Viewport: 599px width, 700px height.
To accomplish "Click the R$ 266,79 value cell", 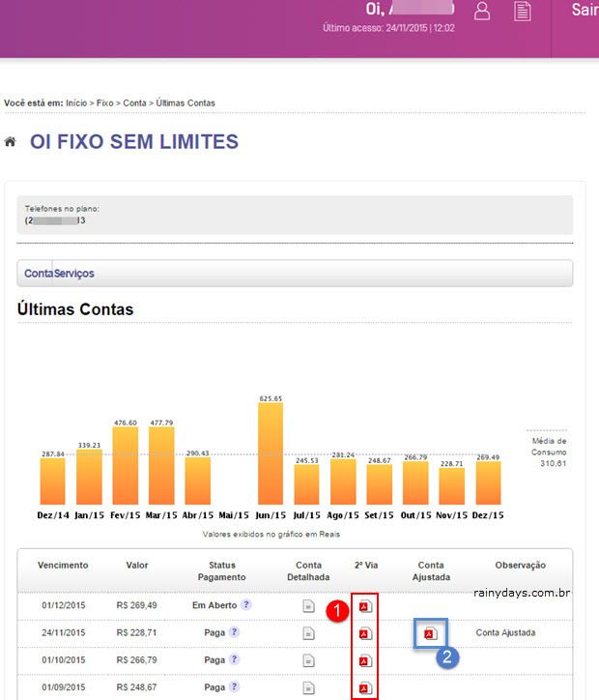I will click(136, 659).
